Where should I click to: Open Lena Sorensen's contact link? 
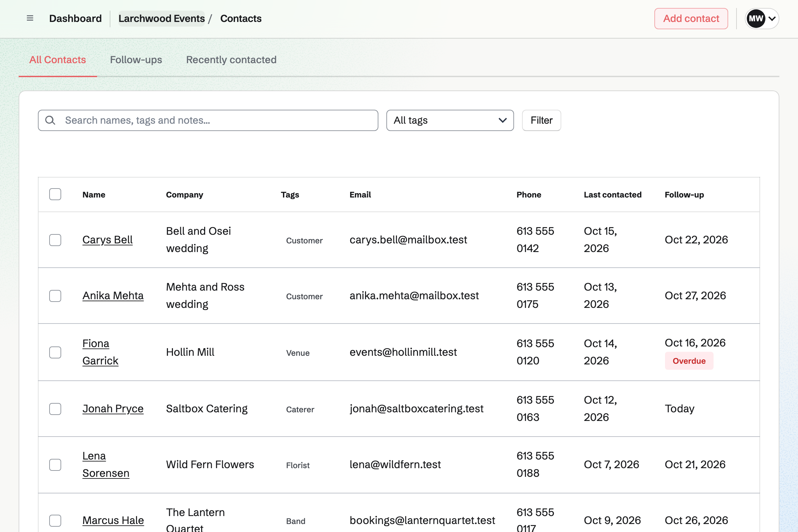tap(106, 465)
